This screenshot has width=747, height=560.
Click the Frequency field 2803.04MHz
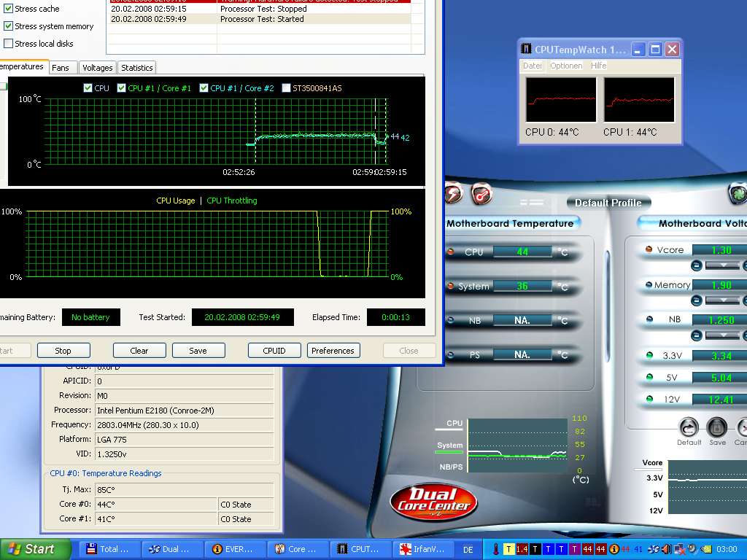[185, 425]
